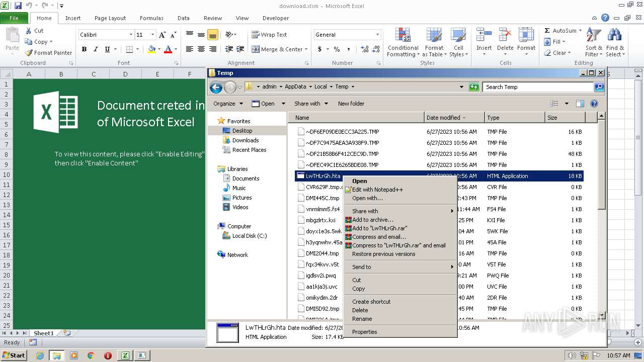The width and height of the screenshot is (644, 362).
Task: Open the File tab
Action: pos(14,18)
